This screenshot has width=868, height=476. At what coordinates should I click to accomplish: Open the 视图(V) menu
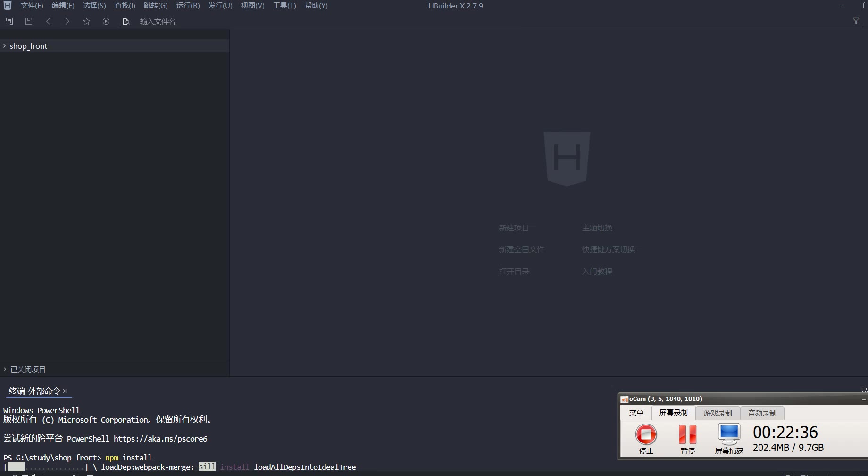click(x=252, y=6)
